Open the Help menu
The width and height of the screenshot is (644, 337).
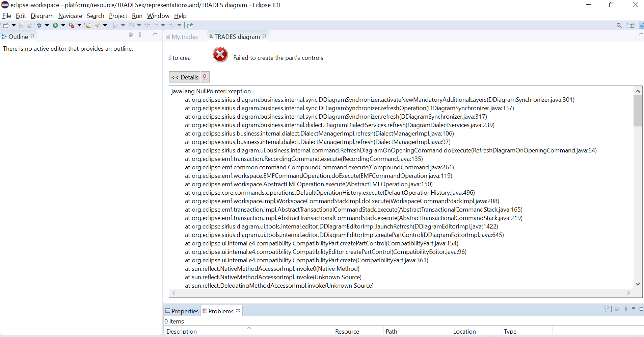(180, 16)
